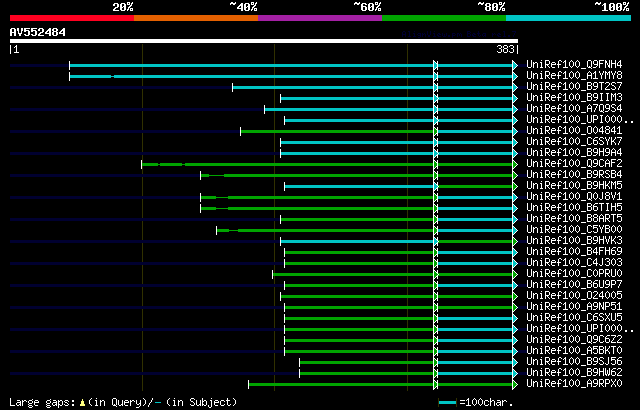Image resolution: width=640 pixels, height=410 pixels.
Task: Click the white query sequence bar
Action: [x=264, y=41]
